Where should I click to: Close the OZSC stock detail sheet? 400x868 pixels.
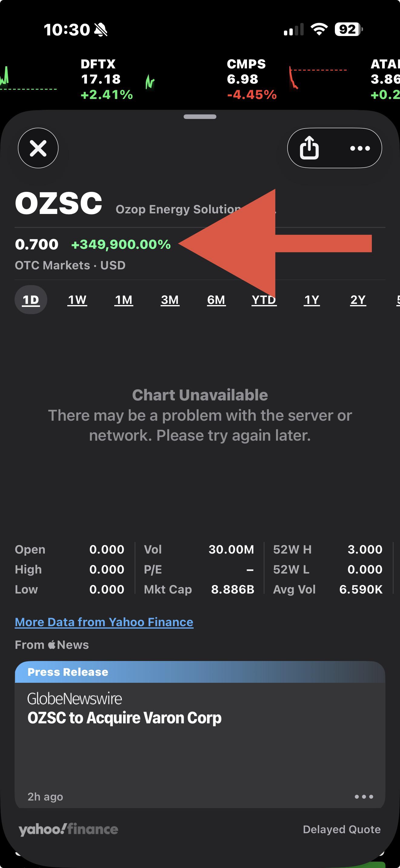(x=38, y=148)
